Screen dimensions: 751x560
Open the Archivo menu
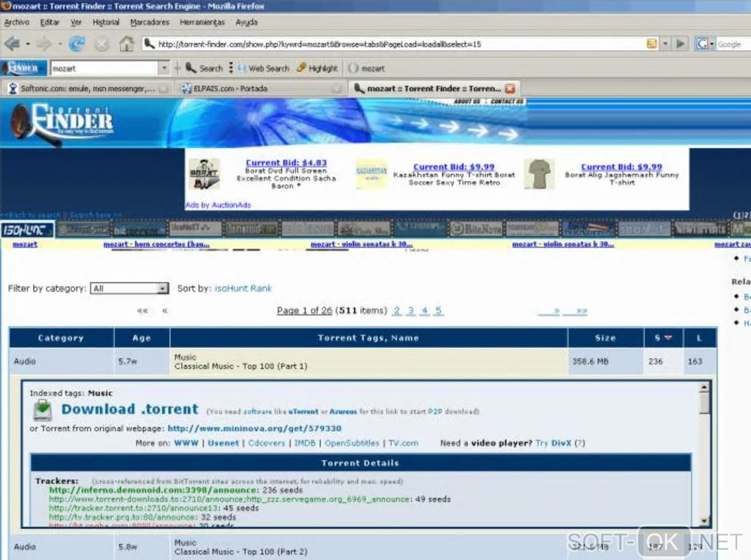click(x=17, y=22)
